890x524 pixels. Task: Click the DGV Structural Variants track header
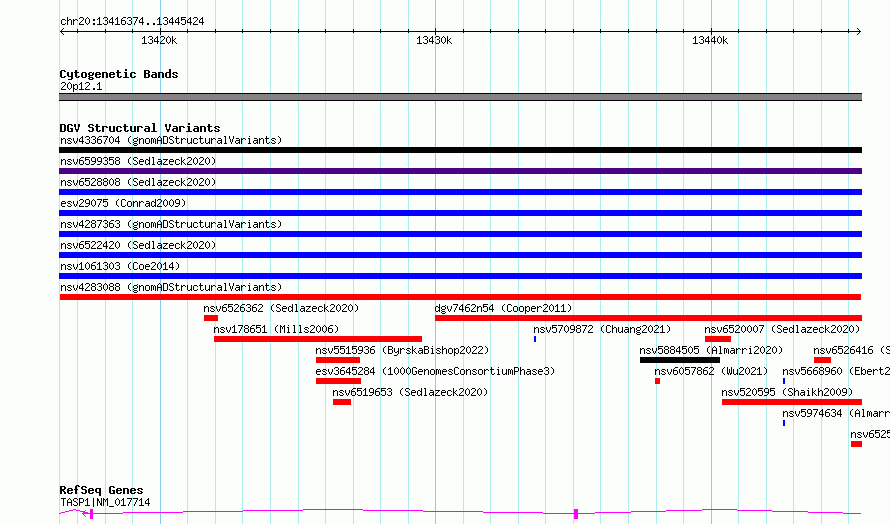pyautogui.click(x=140, y=128)
